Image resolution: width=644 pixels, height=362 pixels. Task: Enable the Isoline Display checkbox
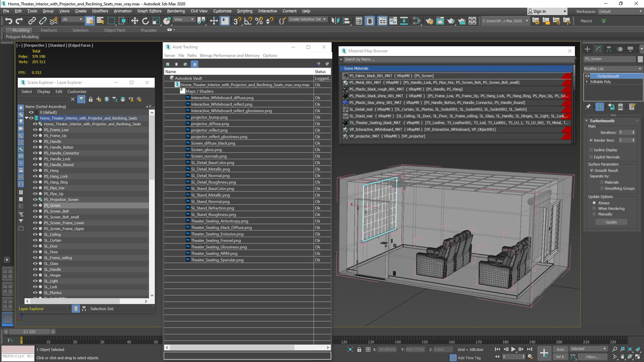(591, 150)
